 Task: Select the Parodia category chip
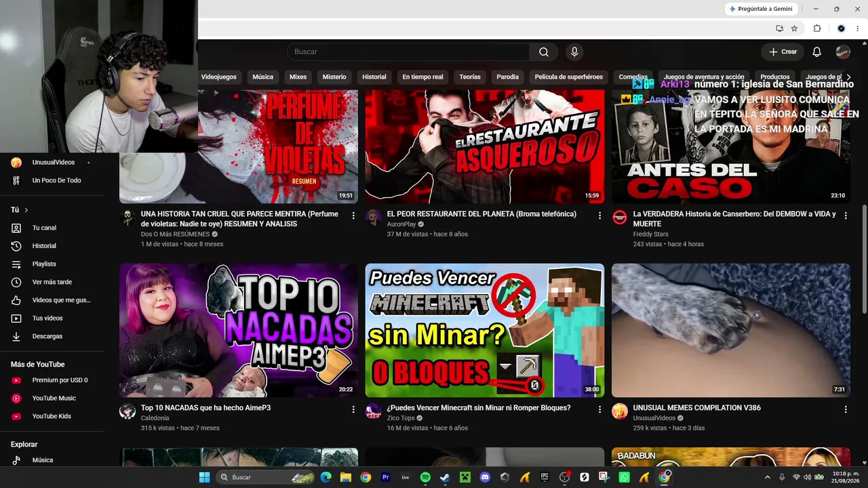tap(508, 77)
